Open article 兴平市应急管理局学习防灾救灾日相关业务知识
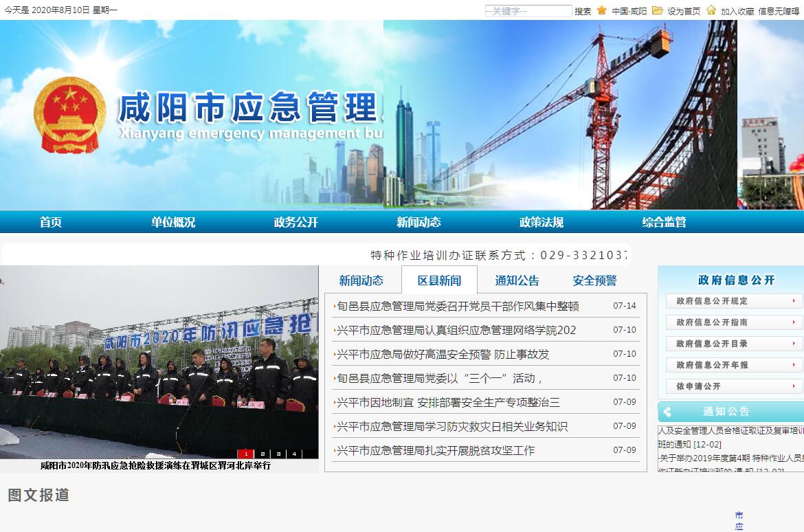The image size is (804, 532). click(x=452, y=427)
